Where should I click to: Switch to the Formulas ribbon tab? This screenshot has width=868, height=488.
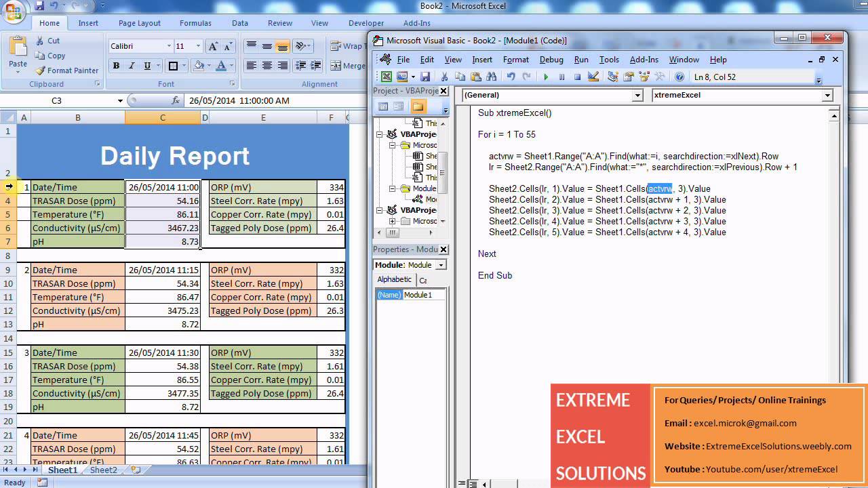(195, 23)
